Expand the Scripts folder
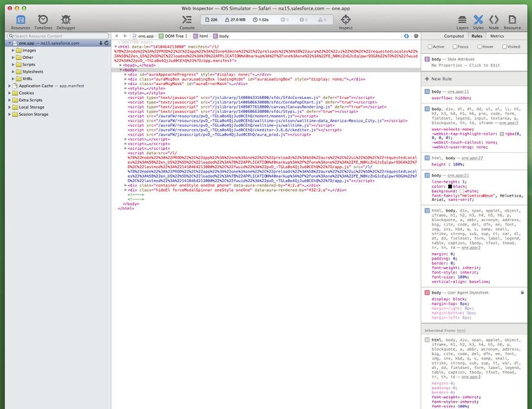 coord(13,65)
